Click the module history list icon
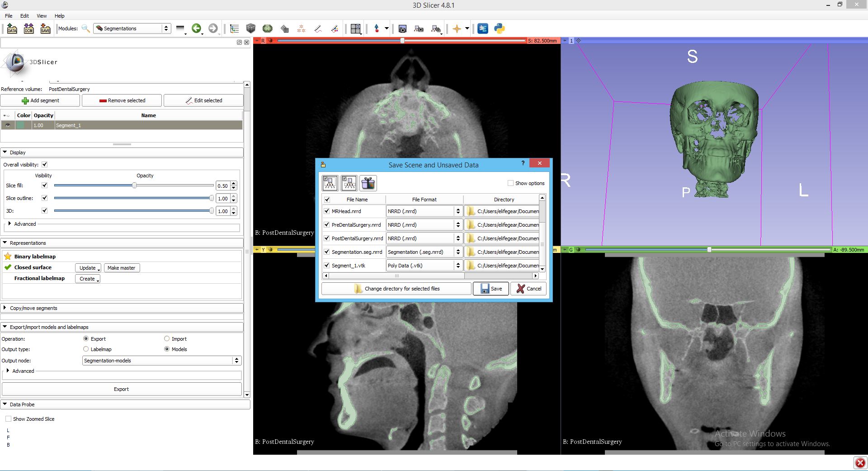This screenshot has height=471, width=868. click(180, 29)
